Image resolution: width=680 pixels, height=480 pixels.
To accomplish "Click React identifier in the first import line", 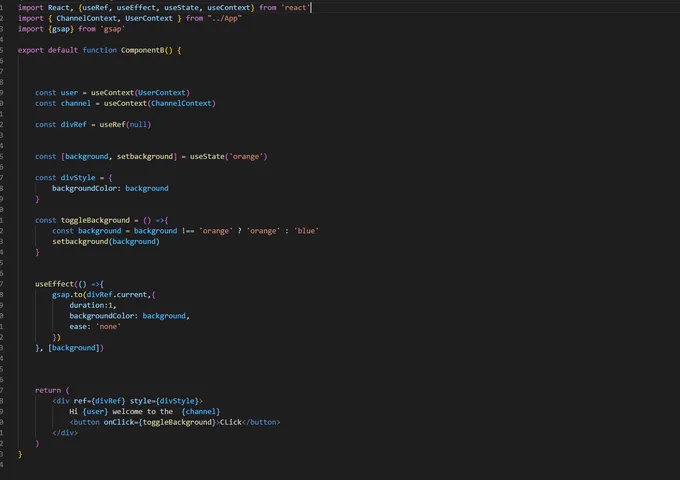I will pyautogui.click(x=58, y=7).
